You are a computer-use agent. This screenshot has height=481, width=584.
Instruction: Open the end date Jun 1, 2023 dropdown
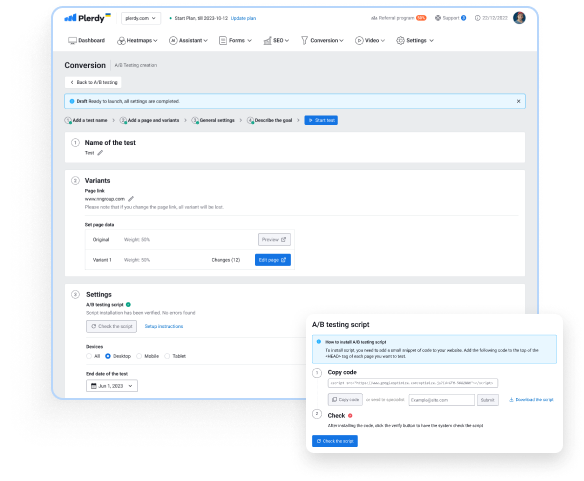pos(112,386)
